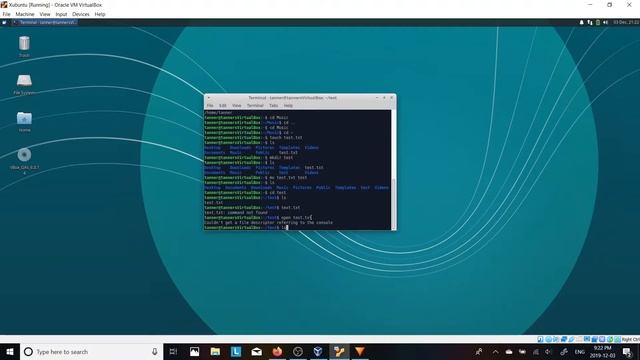This screenshot has width=640, height=360.
Task: Open the Mail app on the taskbar
Action: click(x=256, y=351)
